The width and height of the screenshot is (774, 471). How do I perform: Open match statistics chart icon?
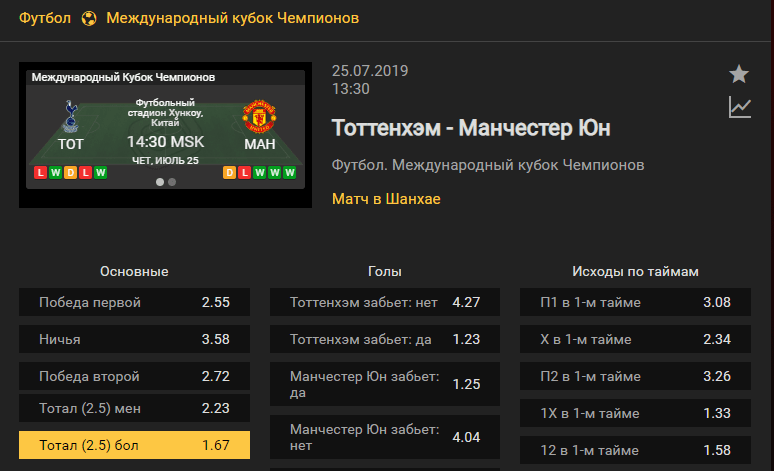pyautogui.click(x=739, y=107)
